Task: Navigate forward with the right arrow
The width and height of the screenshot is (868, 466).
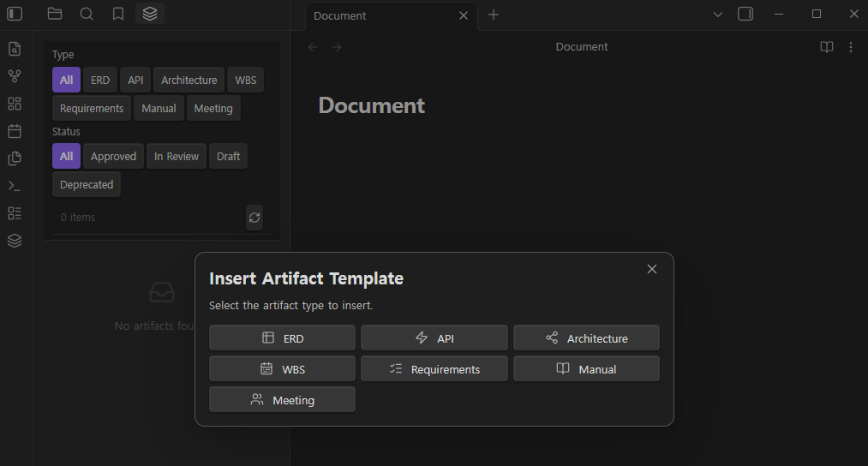Action: coord(337,47)
